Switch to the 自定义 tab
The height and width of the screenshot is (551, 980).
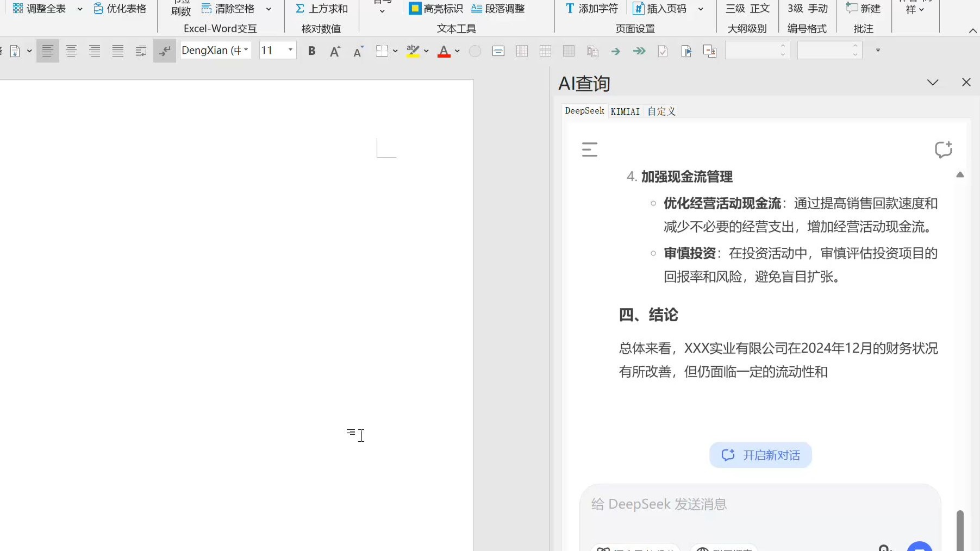[x=661, y=111]
